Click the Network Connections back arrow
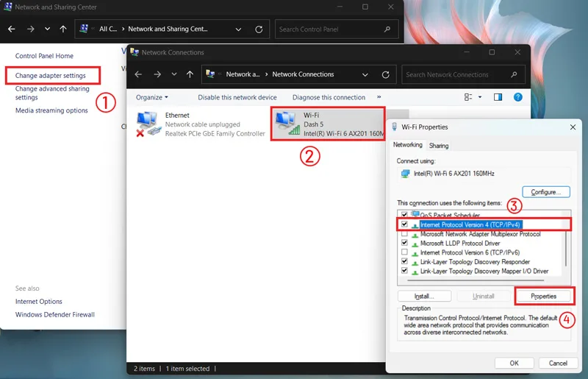Viewport: 588px width, 379px height. coord(138,74)
